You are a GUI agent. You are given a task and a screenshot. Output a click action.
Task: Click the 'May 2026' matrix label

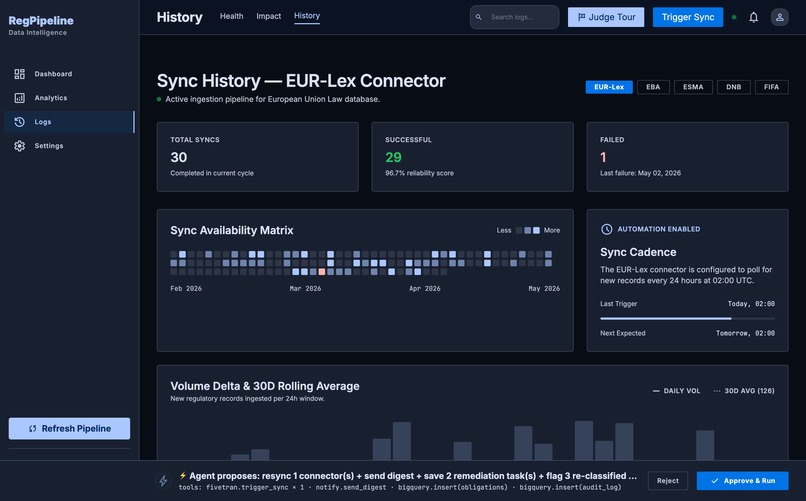click(544, 289)
